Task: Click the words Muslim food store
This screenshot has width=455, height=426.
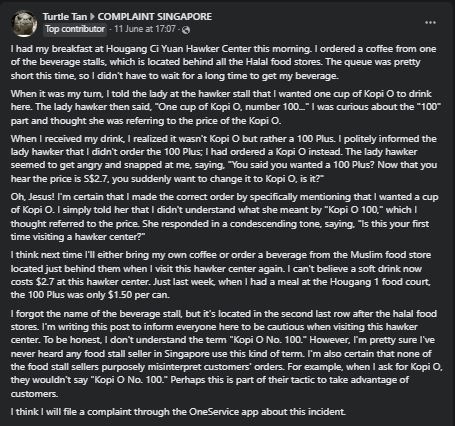Action: pos(391,255)
